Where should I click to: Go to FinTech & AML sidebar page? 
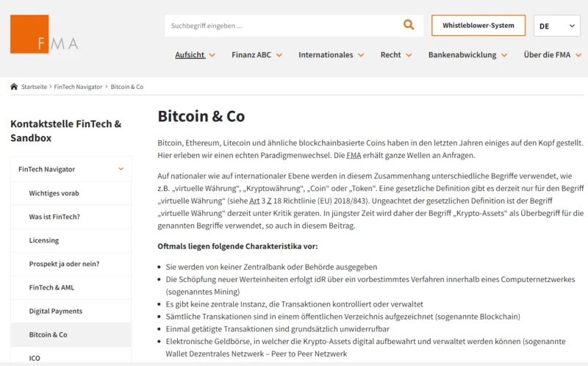pyautogui.click(x=51, y=287)
